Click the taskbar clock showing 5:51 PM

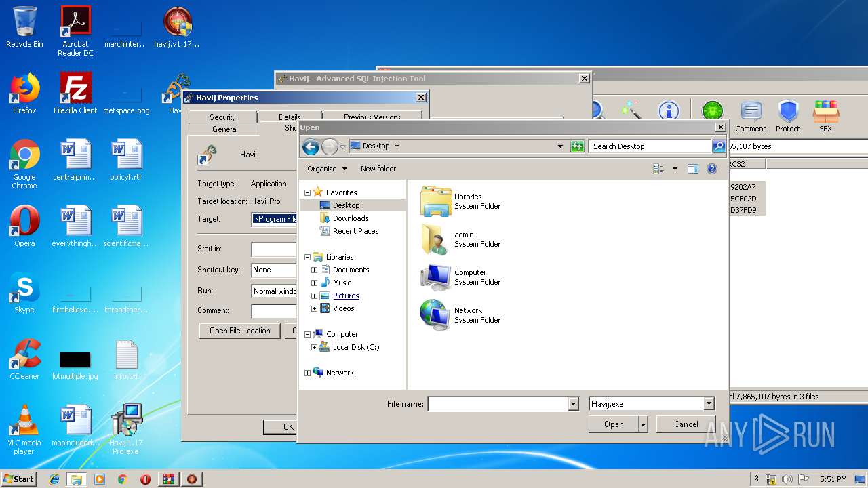833,479
